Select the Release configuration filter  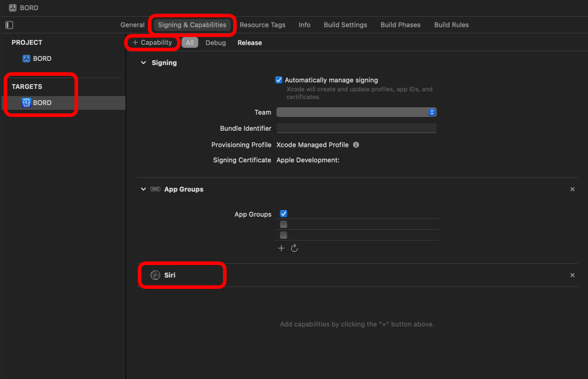(249, 43)
